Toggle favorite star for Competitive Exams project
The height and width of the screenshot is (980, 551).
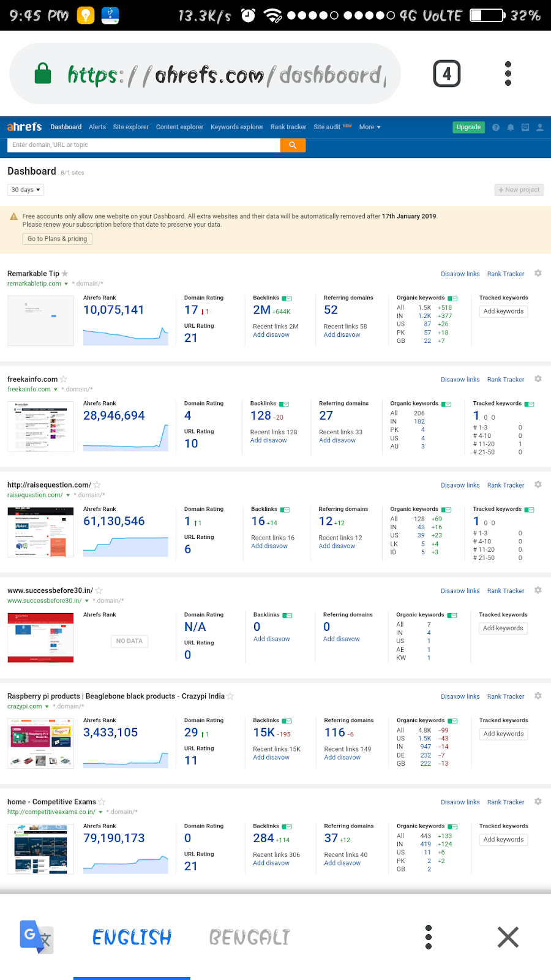click(102, 802)
